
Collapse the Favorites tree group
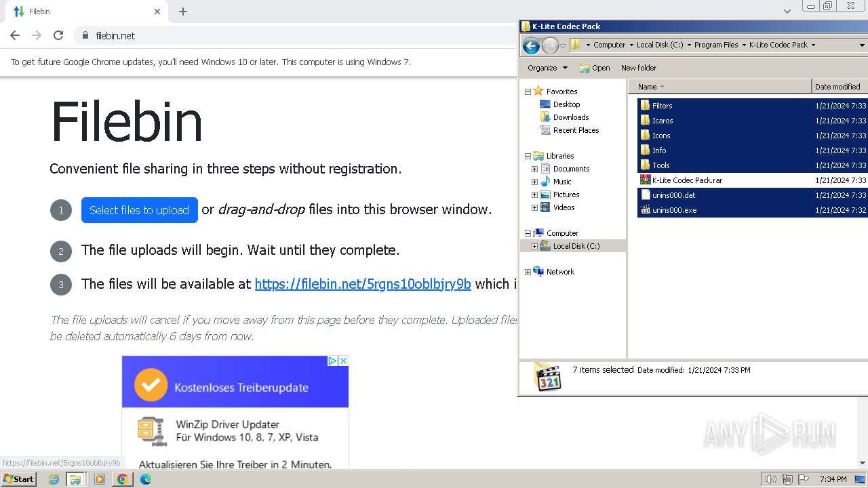click(528, 91)
